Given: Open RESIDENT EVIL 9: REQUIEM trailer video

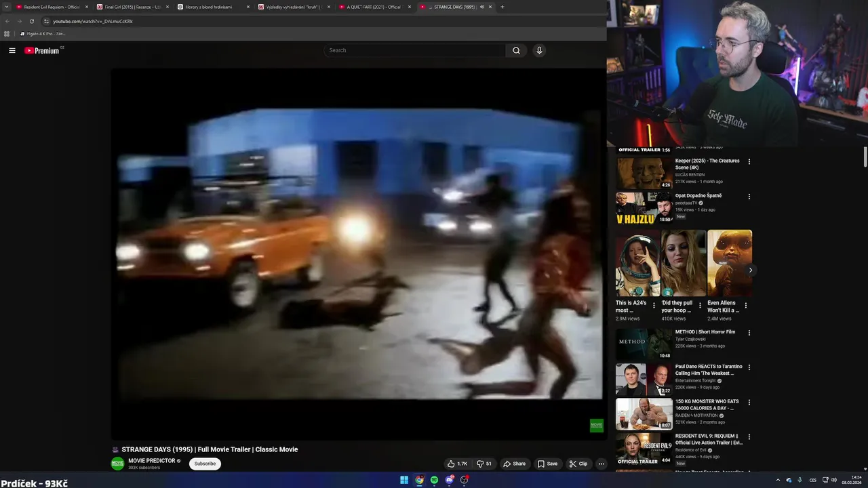Looking at the screenshot, I should (709, 439).
